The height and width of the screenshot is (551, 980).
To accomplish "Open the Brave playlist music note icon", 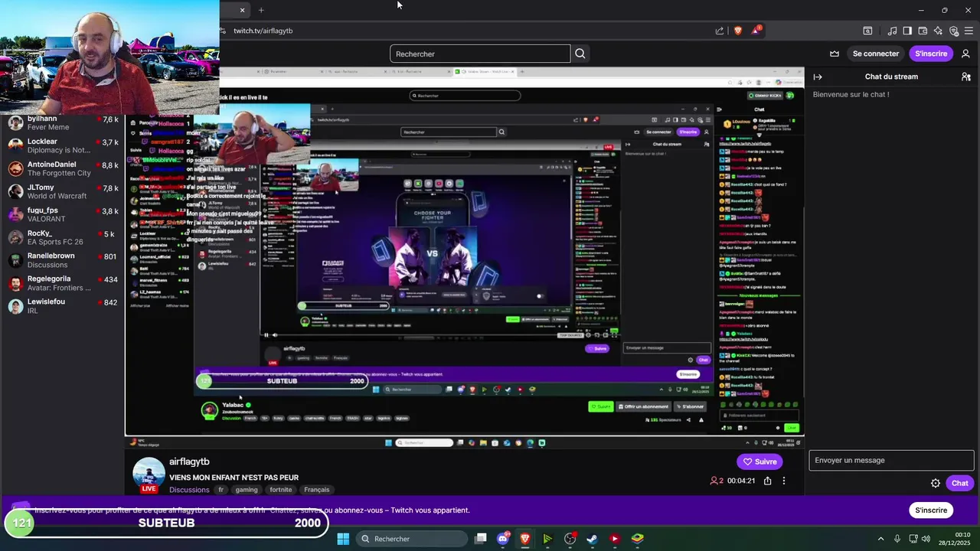I will [x=892, y=31].
